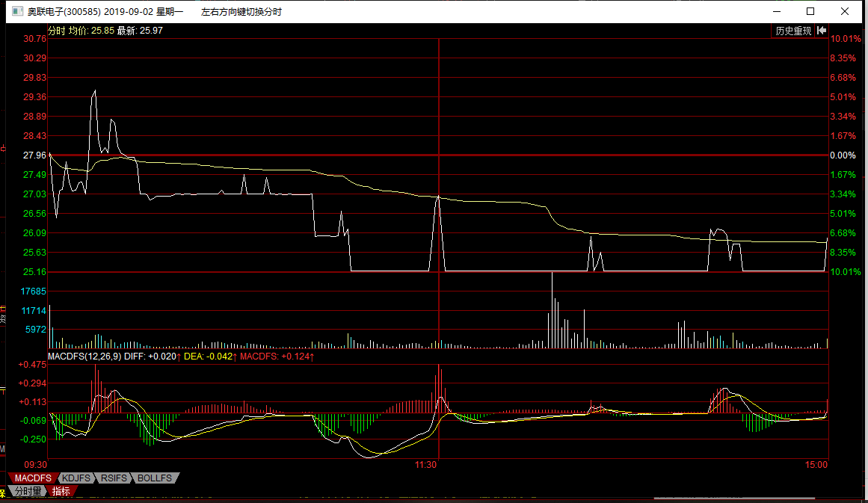
Task: Click the 11714 volume axis label
Action: [x=34, y=311]
